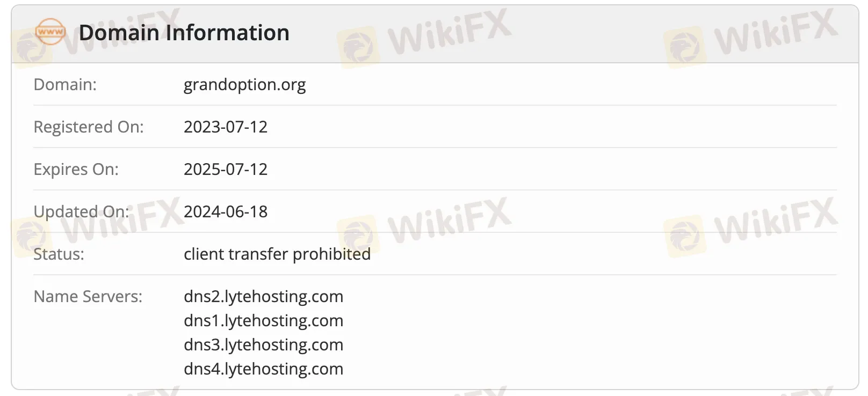Viewport: 868px width, 396px height.
Task: Click the grandoption.org domain value
Action: (x=245, y=85)
